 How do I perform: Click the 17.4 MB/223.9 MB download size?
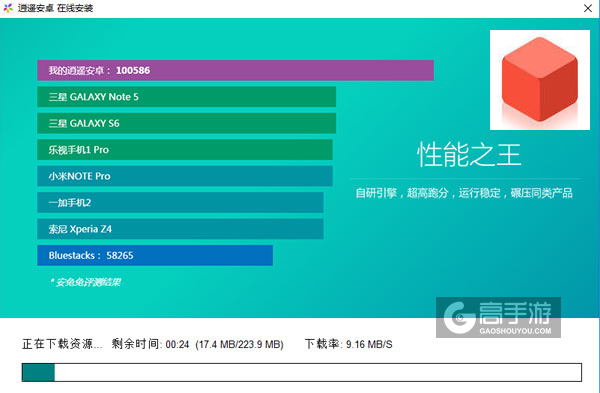240,344
